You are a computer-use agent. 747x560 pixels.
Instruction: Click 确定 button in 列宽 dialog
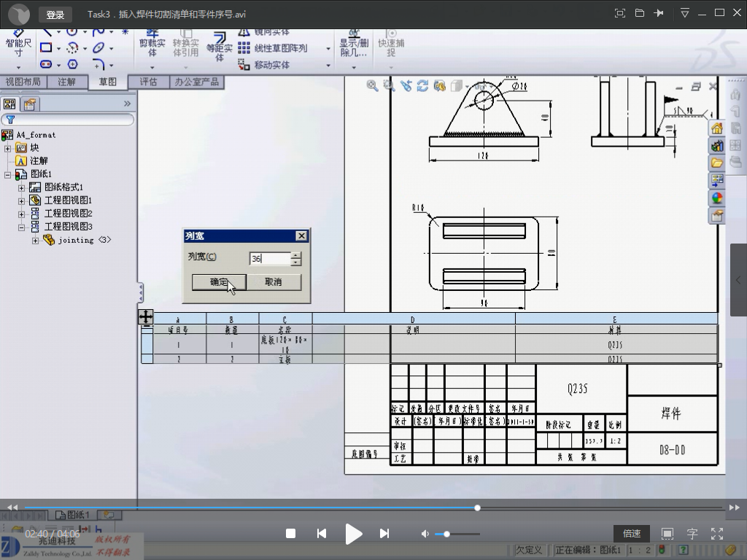click(219, 282)
